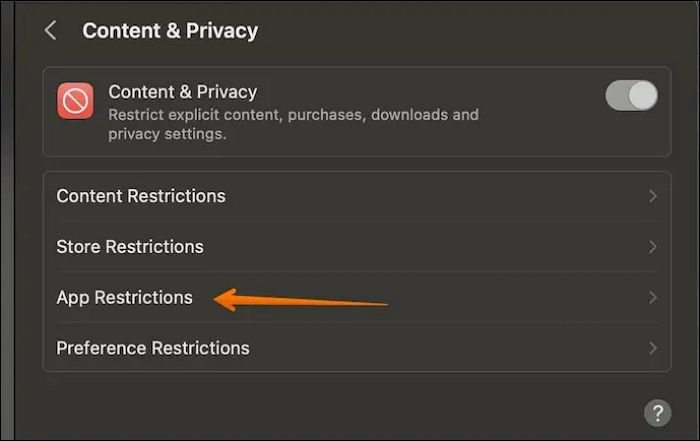
Task: Toggle the Content & Privacy switch
Action: pos(631,96)
